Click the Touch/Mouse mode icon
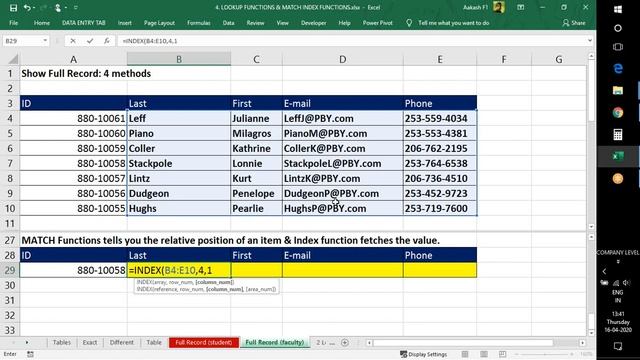The image size is (640, 360). pos(58,8)
